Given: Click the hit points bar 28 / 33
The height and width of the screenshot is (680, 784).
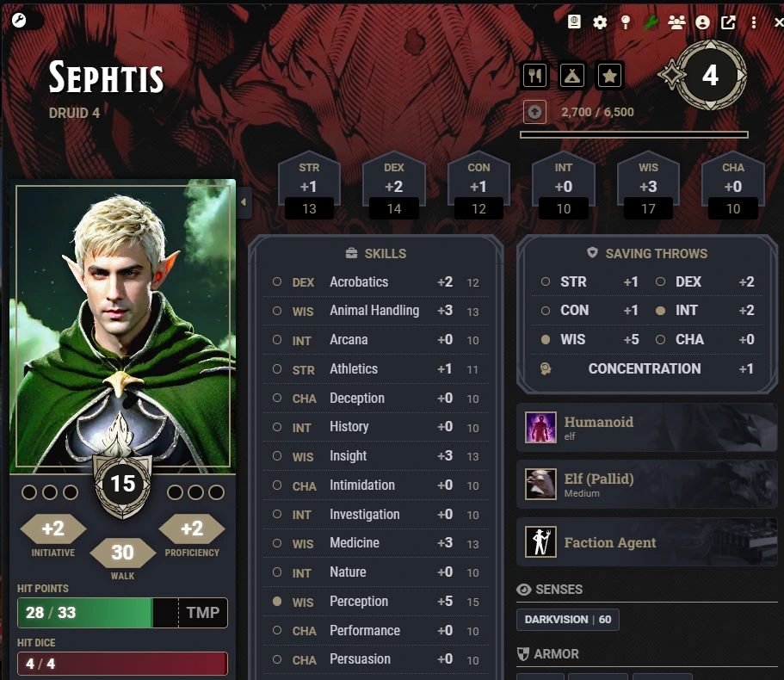Looking at the screenshot, I should pyautogui.click(x=85, y=613).
